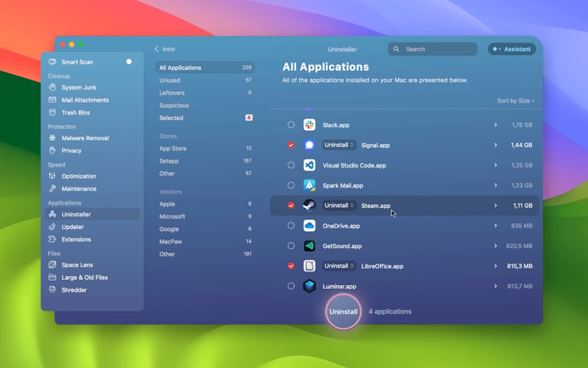Click the Steam app icon
Screen dimensions: 588x368
click(x=309, y=205)
